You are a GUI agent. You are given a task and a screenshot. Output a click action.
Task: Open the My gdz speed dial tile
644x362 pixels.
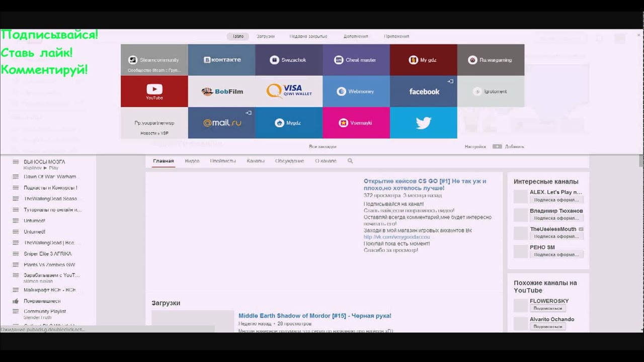(x=424, y=60)
